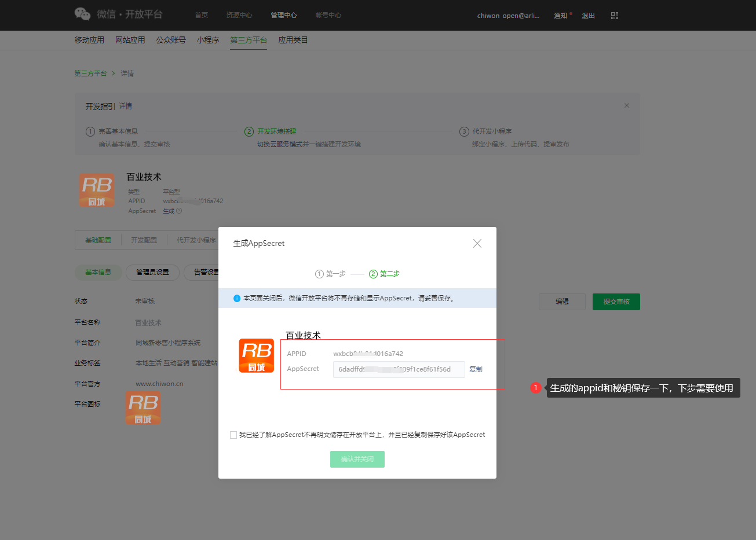The image size is (756, 540).
Task: Click the RB 同城 logo in dialog
Action: point(256,355)
